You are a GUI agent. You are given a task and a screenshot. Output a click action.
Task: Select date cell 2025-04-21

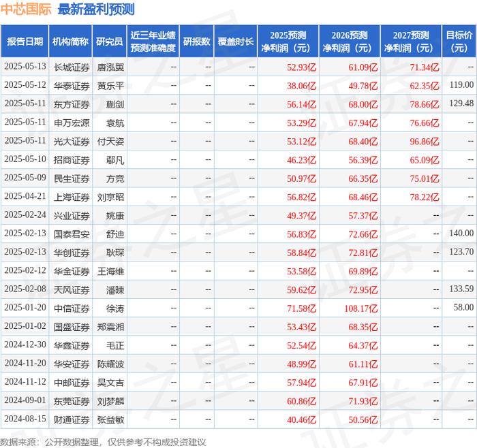pos(25,197)
